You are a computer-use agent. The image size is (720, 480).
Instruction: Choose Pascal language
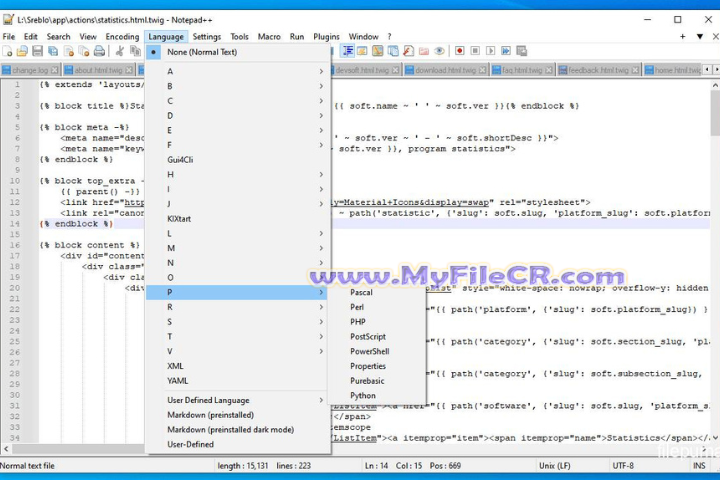point(377,292)
